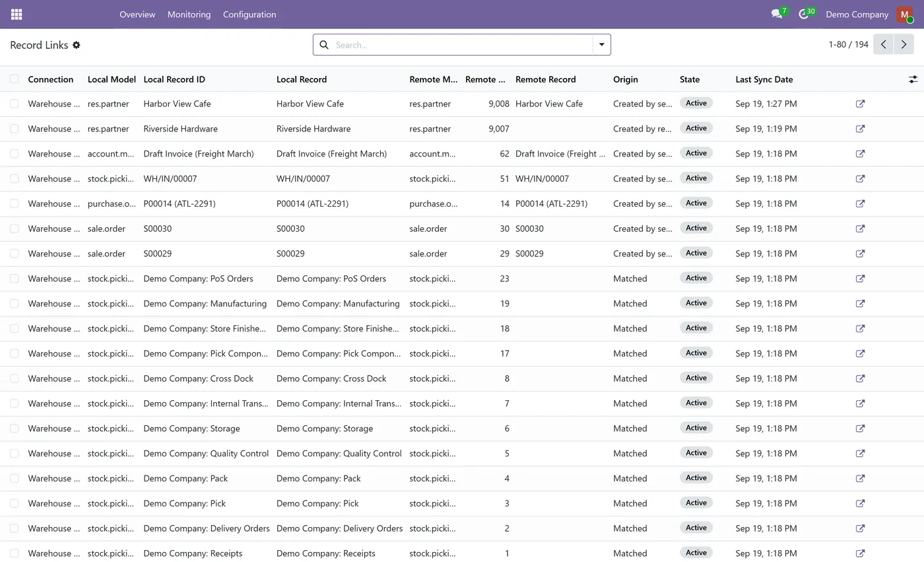Check the WH/IN/00007 row checkbox
This screenshot has width=924, height=562.
pos(15,179)
